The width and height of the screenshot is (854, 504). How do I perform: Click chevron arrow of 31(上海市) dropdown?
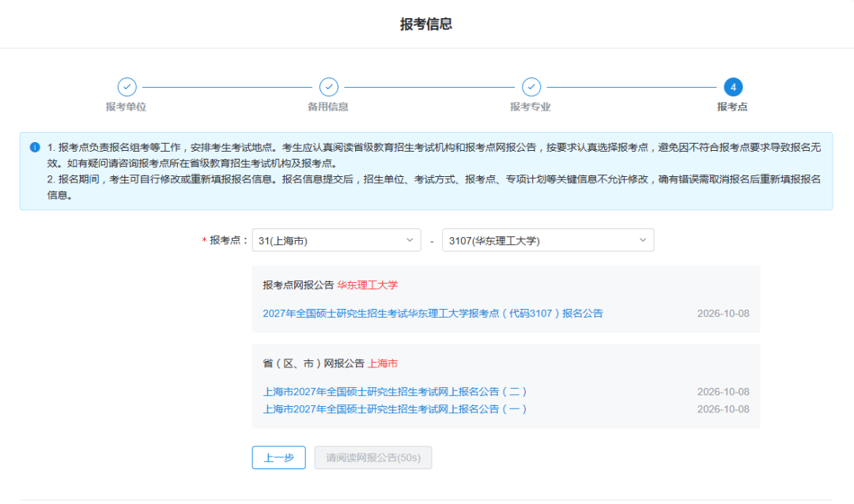[410, 240]
